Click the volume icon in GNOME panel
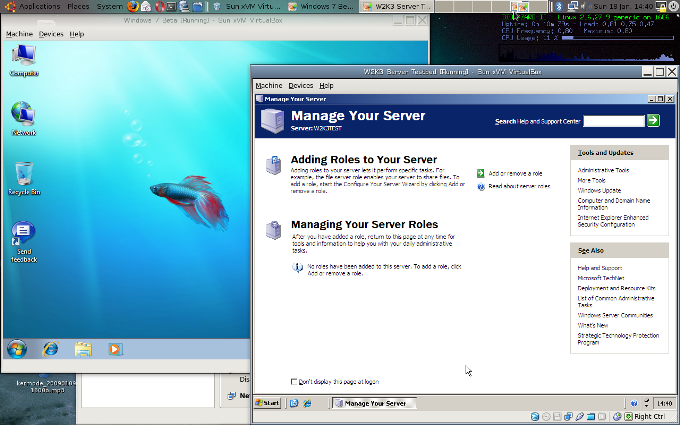This screenshot has width=680, height=425. (584, 7)
